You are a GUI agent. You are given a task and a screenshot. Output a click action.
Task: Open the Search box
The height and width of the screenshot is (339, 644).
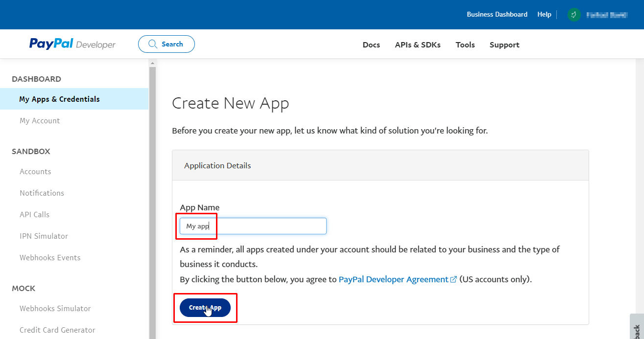pyautogui.click(x=167, y=44)
